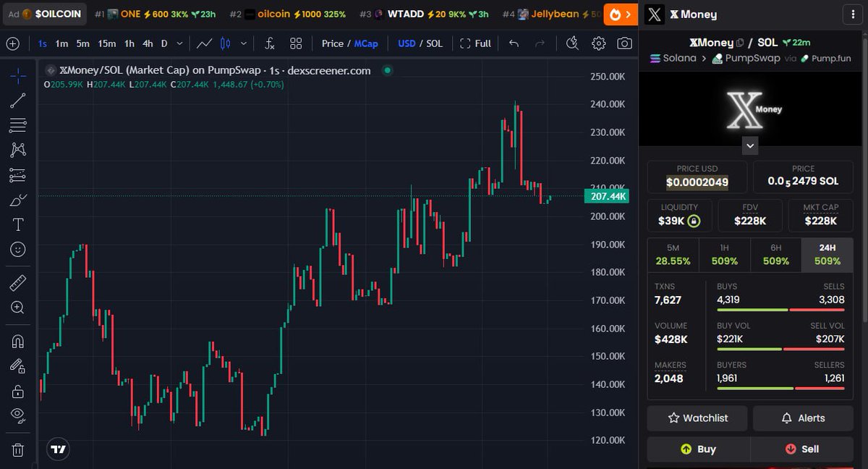This screenshot has height=469, width=868.
Task: Choose the line chart style
Action: [205, 43]
